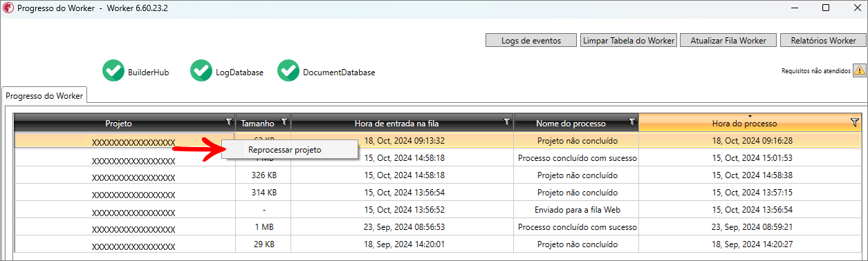Click the LogDatabase label
The width and height of the screenshot is (868, 261).
tap(239, 72)
